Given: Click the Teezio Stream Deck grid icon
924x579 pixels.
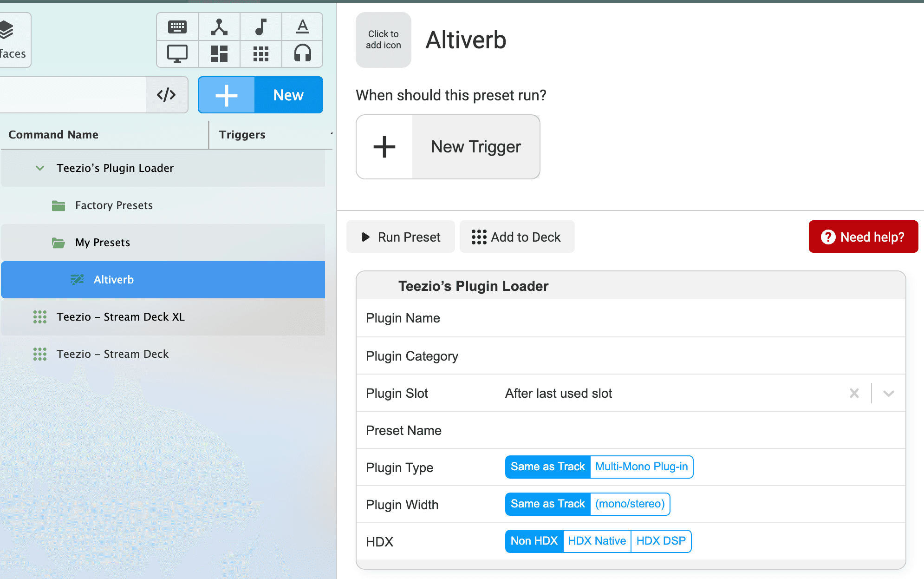Looking at the screenshot, I should [x=40, y=354].
